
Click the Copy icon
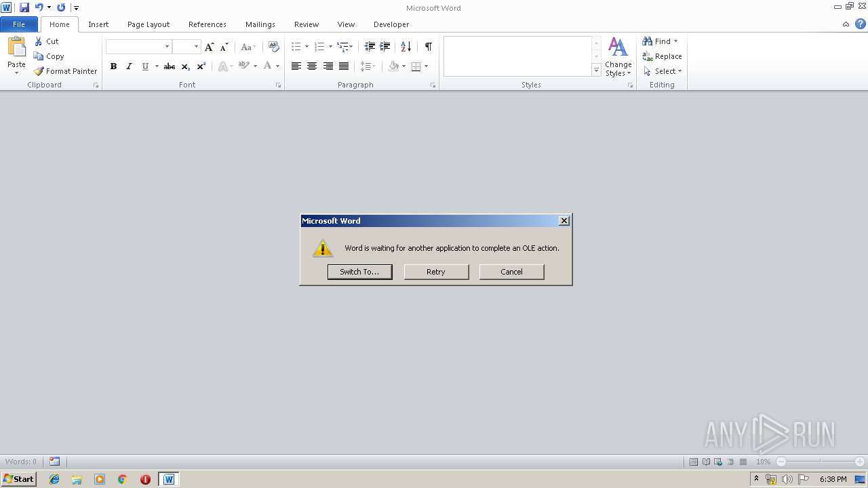point(39,56)
